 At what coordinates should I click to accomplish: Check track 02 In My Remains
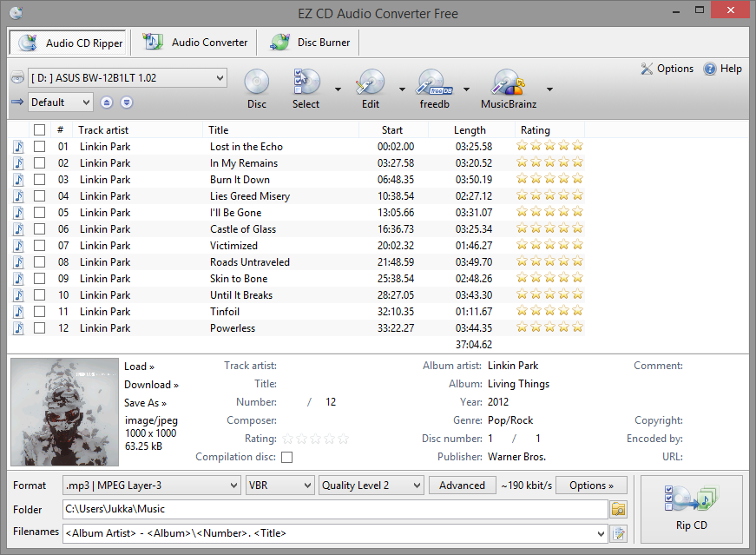pos(40,163)
